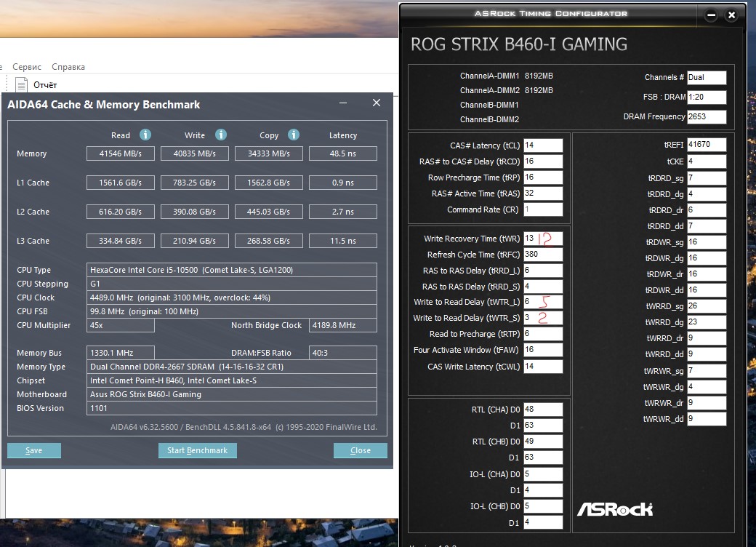Click the Command Rate (CR) field
The width and height of the screenshot is (756, 547).
point(543,209)
